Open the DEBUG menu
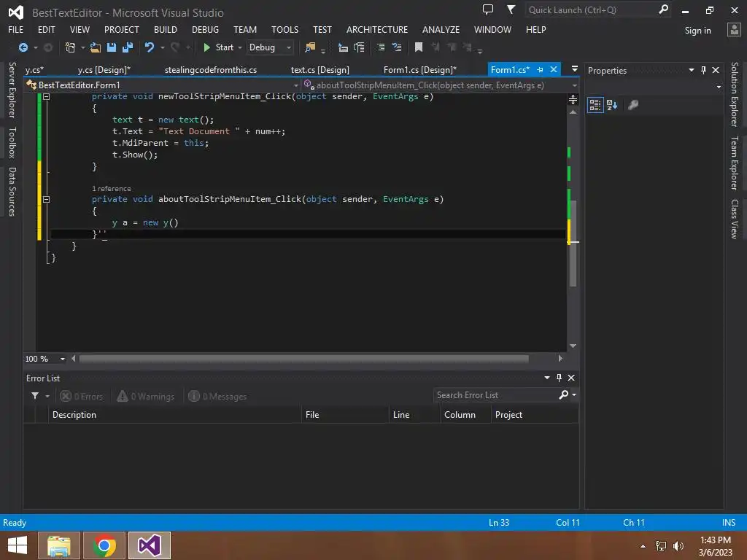This screenshot has height=560, width=747. tap(205, 29)
